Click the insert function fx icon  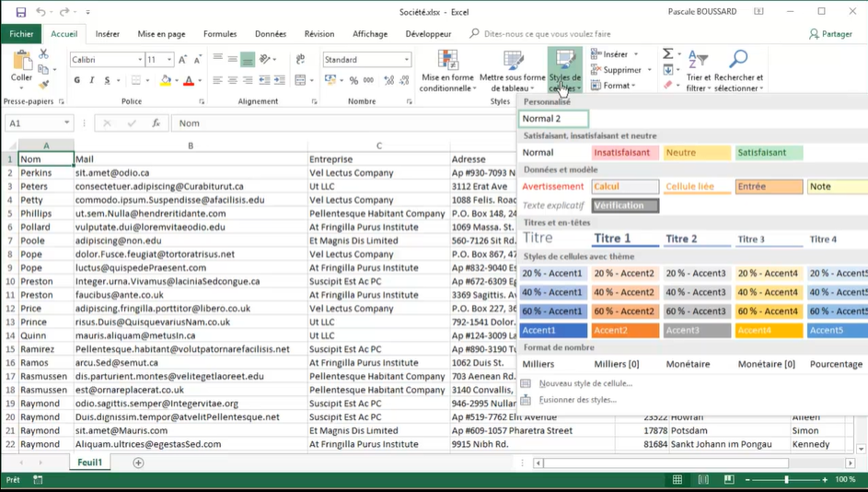pos(156,123)
